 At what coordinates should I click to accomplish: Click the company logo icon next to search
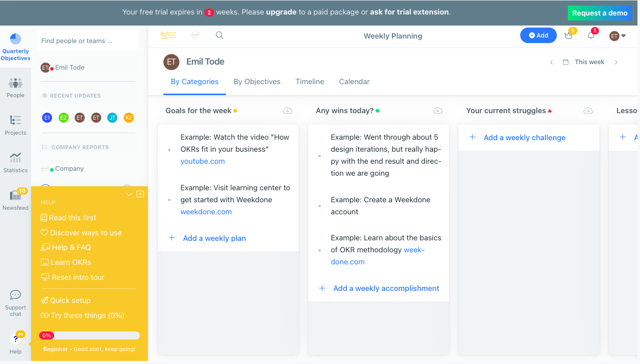[195, 35]
